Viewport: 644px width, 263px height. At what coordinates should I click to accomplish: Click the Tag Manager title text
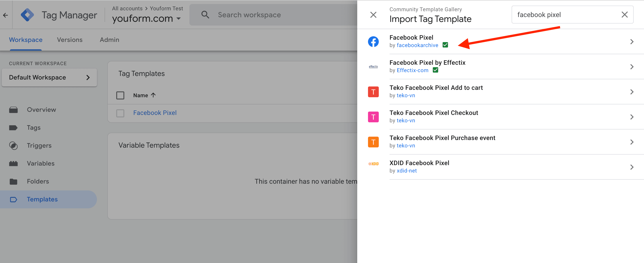69,15
